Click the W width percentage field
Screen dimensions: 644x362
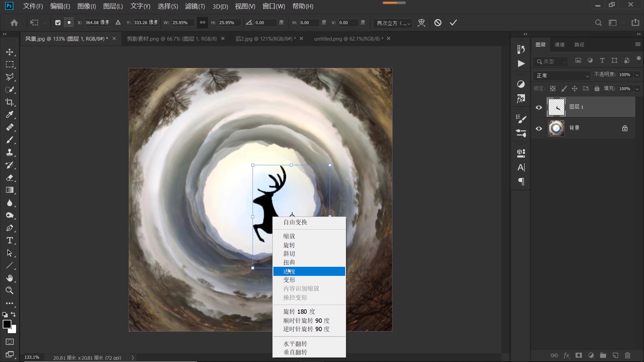pos(182,22)
